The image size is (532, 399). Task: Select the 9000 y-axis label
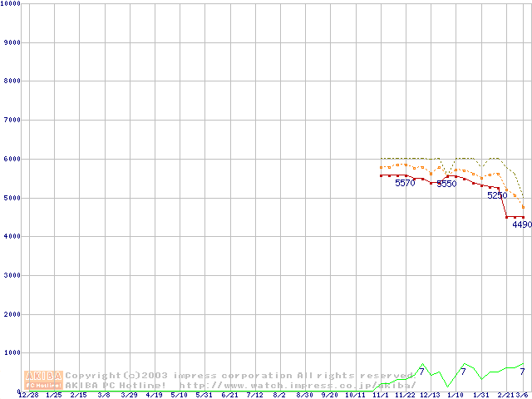(x=11, y=42)
